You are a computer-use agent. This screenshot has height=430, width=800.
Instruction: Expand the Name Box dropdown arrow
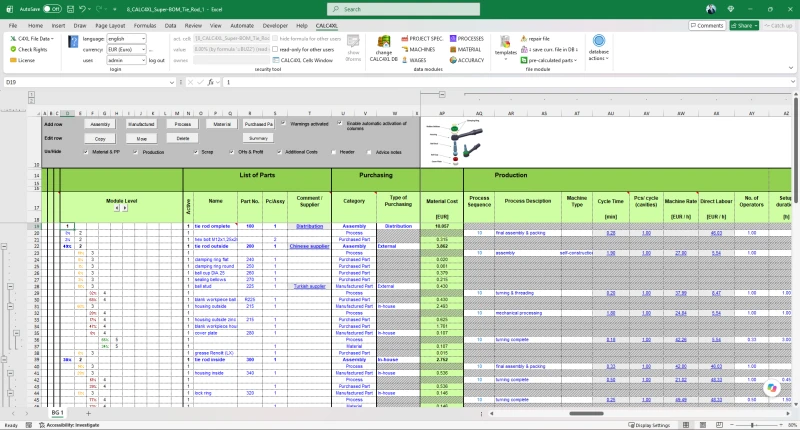(x=171, y=82)
